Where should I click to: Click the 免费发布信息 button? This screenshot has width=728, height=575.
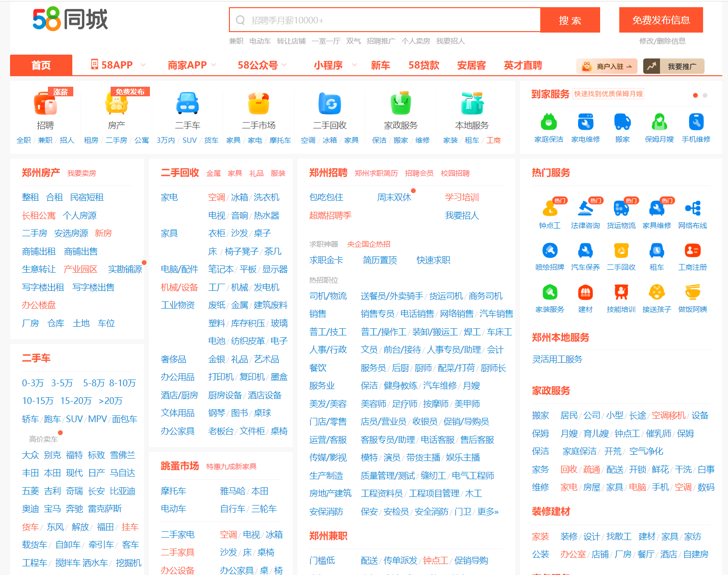[661, 20]
